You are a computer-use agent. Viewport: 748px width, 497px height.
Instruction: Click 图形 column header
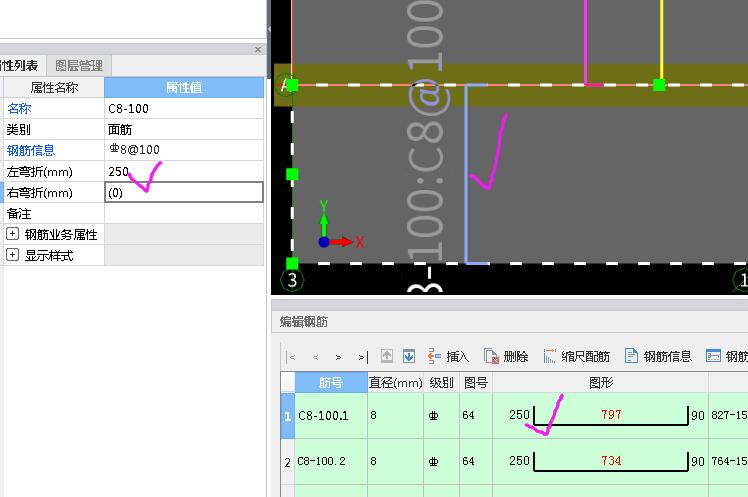tap(601, 383)
